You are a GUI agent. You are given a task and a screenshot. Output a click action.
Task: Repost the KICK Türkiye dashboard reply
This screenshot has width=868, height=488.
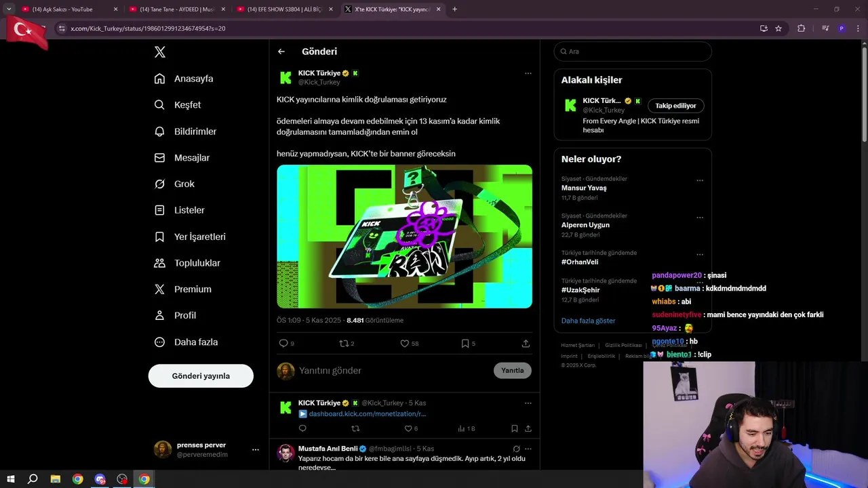coord(355,428)
